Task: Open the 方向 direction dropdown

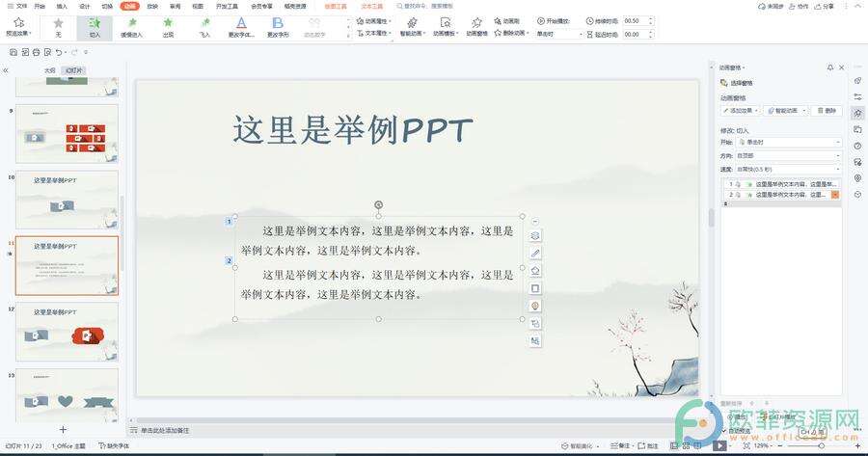Action: (789, 155)
